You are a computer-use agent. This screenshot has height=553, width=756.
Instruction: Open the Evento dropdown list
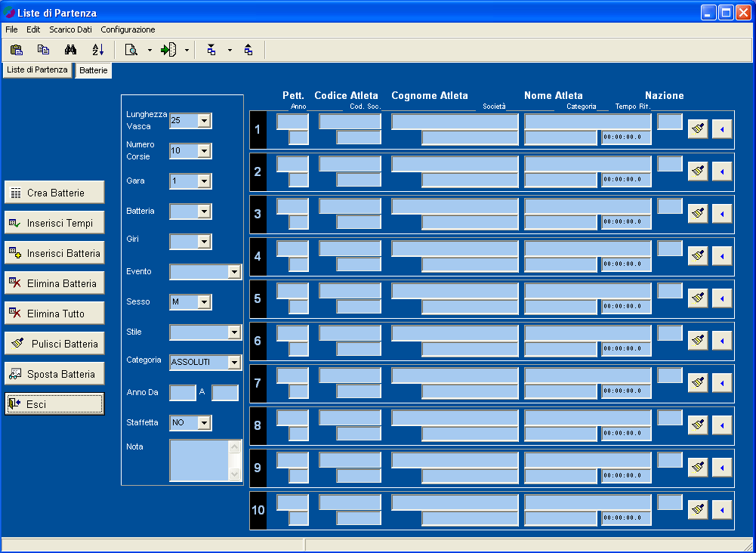[234, 272]
